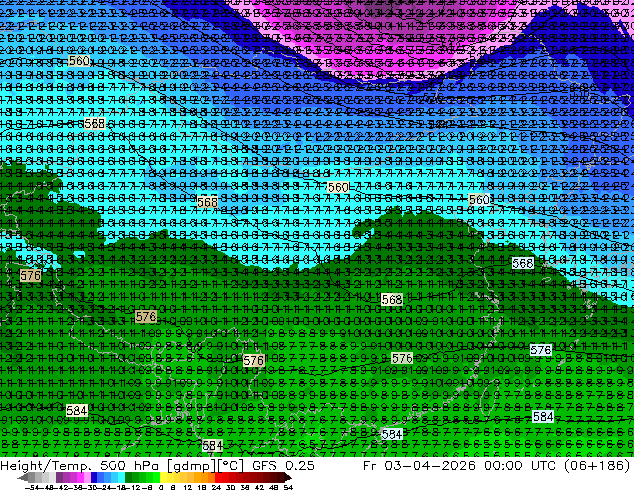Click the "42" legend value
Viewport: 634px width, 490px height.
click(259, 487)
